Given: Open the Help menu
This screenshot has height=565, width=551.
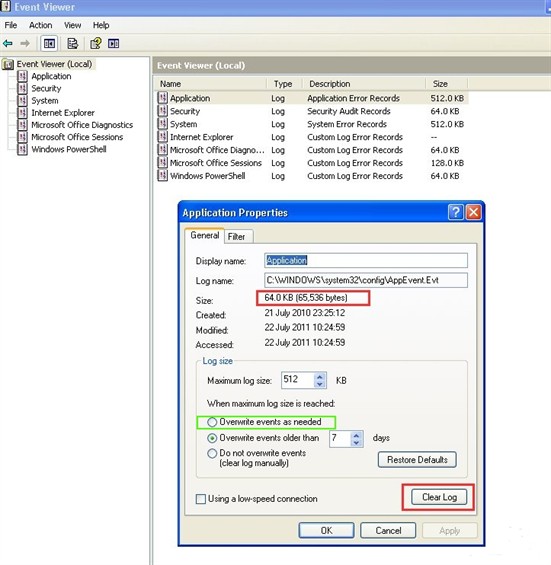Looking at the screenshot, I should click(x=101, y=25).
